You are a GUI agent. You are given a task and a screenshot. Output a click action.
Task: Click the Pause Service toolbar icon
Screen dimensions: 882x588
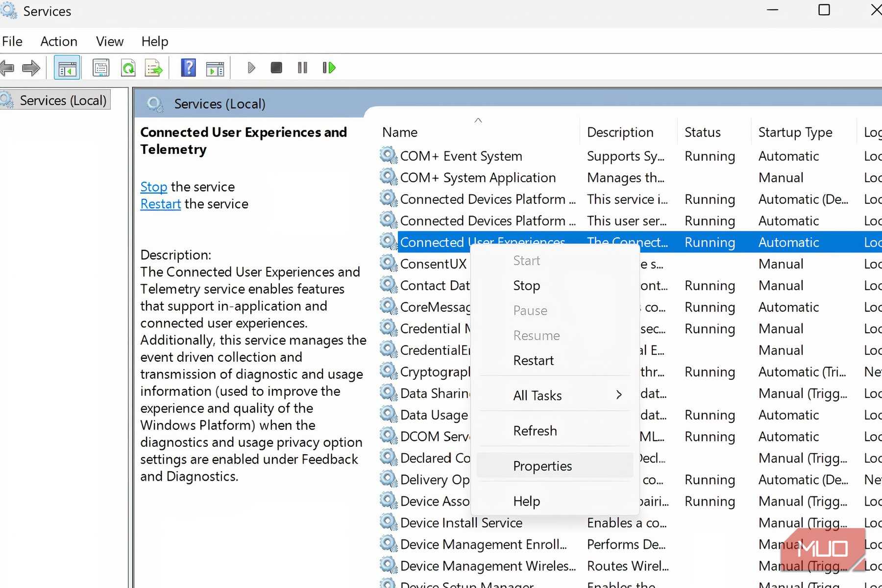(x=303, y=67)
